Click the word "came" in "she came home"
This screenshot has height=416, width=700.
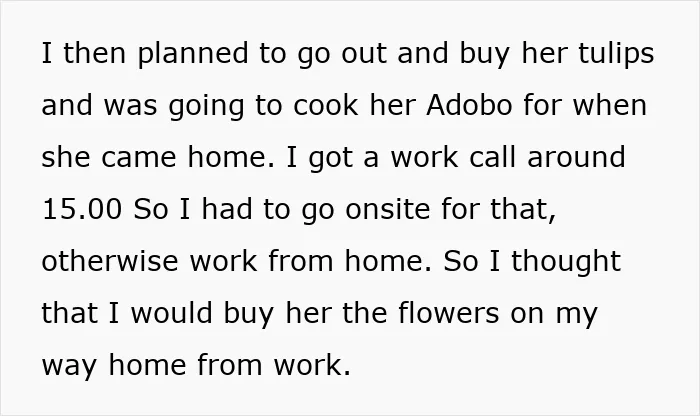coord(138,158)
